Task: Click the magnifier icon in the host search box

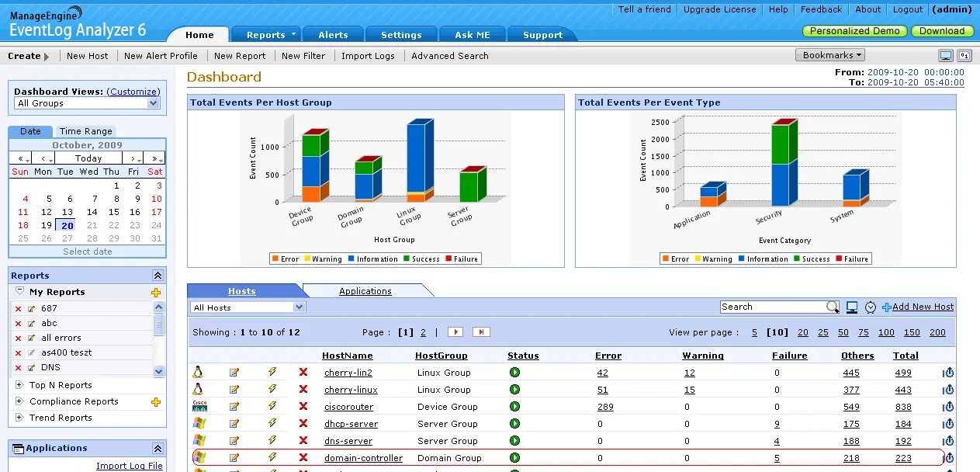Action: click(833, 307)
